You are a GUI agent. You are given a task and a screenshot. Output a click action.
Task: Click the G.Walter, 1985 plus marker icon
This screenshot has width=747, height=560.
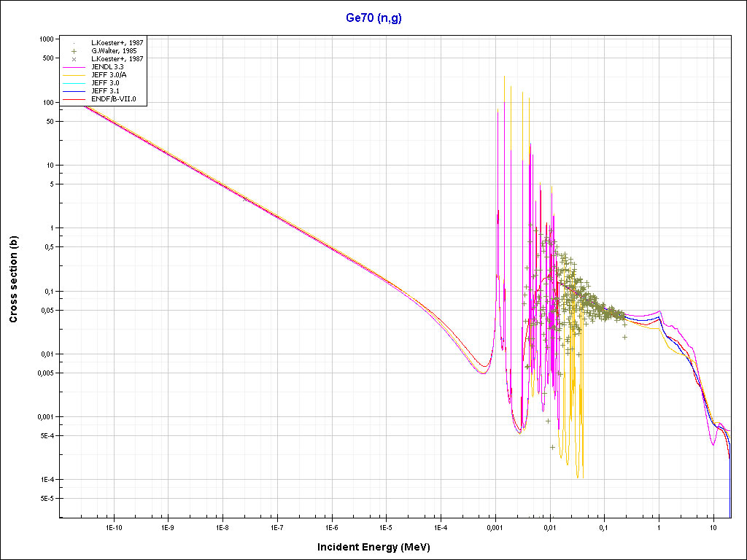coord(74,51)
